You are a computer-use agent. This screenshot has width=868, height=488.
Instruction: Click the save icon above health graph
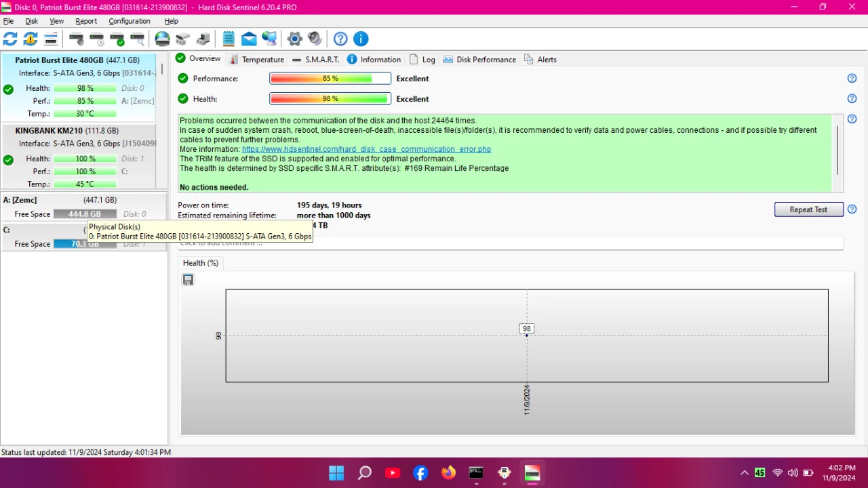[x=189, y=279]
